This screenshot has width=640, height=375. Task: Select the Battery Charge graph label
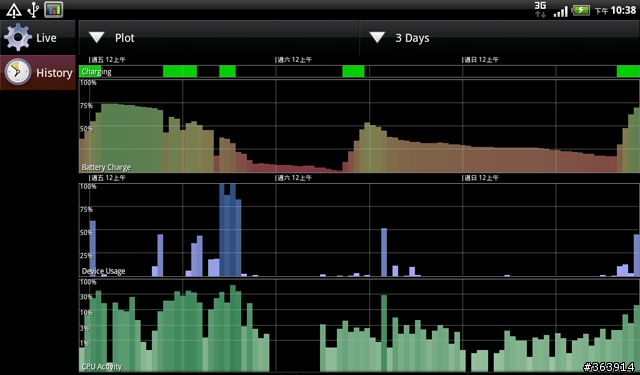[x=106, y=167]
